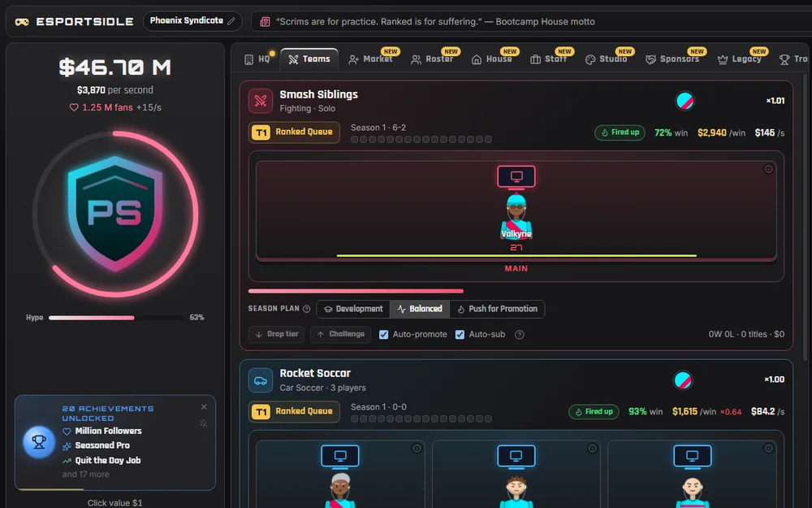Open the Sponsors tab
Screen dimensions: 812x508
click(672, 59)
